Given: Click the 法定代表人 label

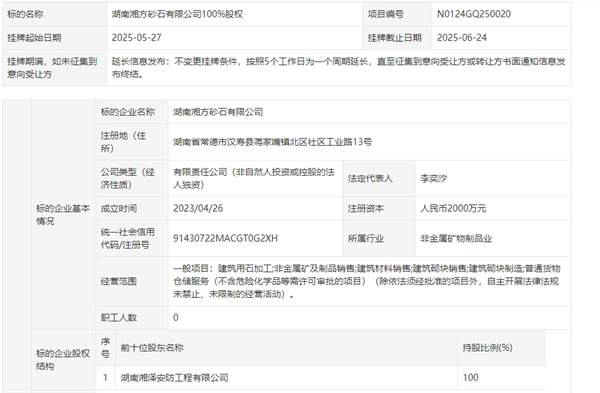Looking at the screenshot, I should click(370, 178).
